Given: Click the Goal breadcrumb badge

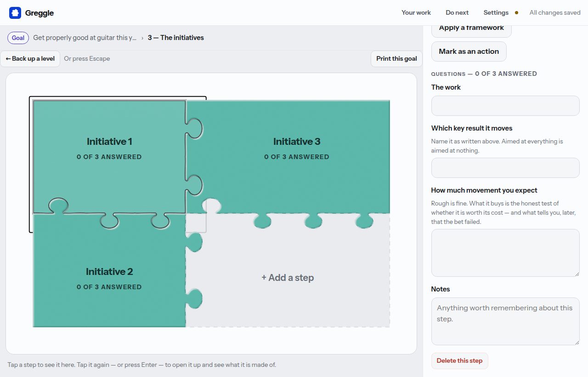Looking at the screenshot, I should coord(18,38).
